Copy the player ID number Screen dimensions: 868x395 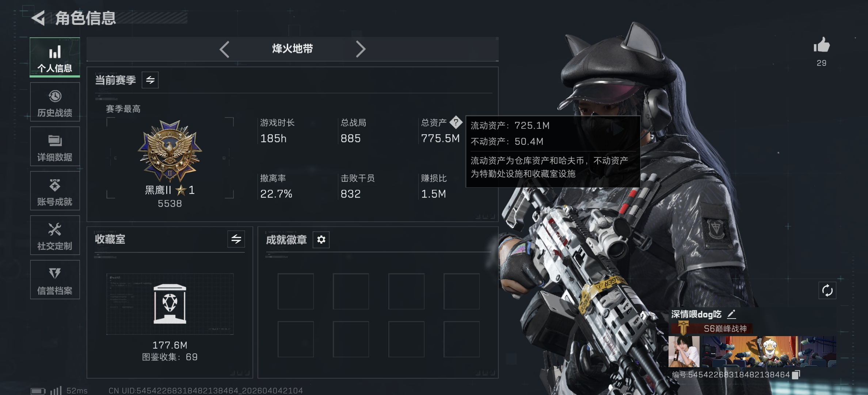pyautogui.click(x=796, y=375)
